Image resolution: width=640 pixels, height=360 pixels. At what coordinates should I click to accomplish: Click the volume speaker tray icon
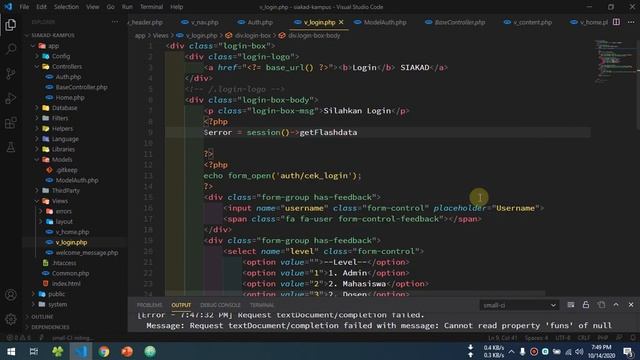tap(579, 351)
